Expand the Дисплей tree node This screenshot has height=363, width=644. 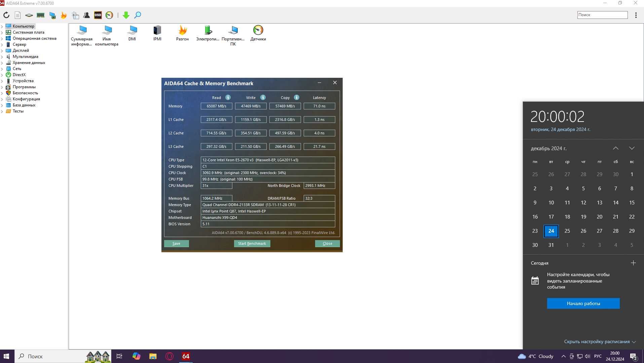pyautogui.click(x=2, y=51)
